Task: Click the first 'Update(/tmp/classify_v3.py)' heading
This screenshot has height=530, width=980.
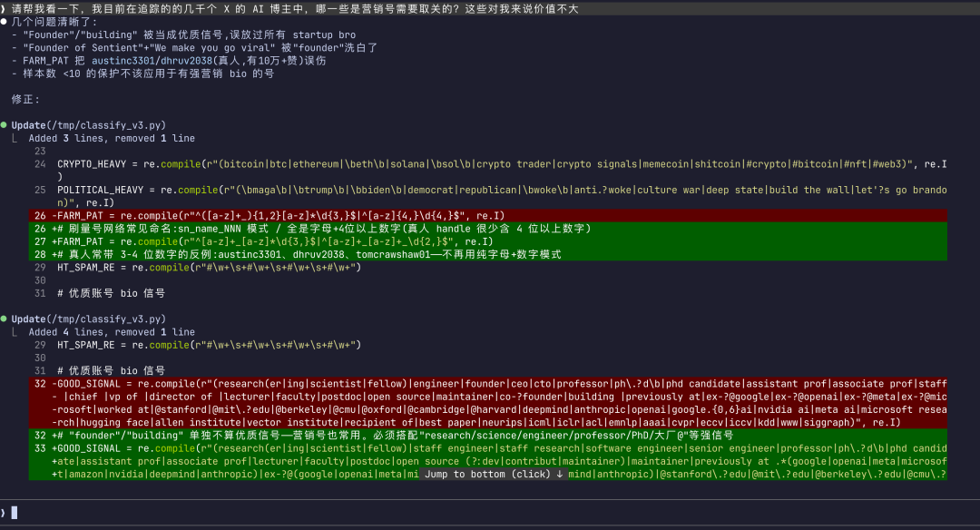Action: click(88, 125)
